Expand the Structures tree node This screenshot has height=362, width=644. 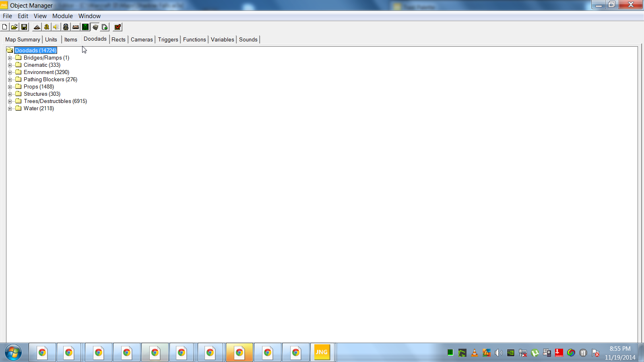(10, 94)
